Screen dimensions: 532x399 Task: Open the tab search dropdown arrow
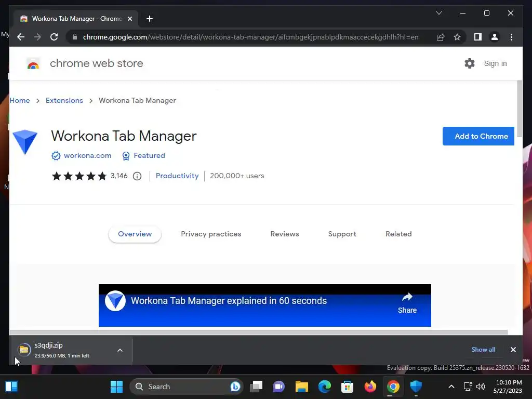(x=438, y=13)
